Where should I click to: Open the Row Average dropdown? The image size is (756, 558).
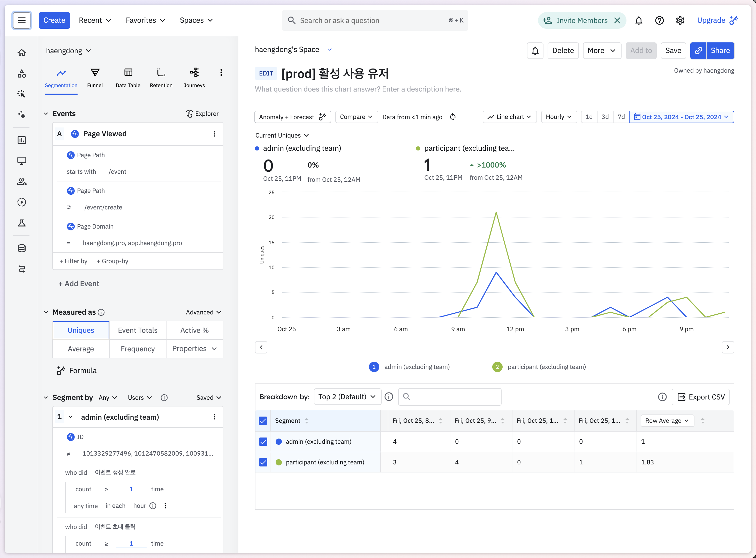point(667,421)
